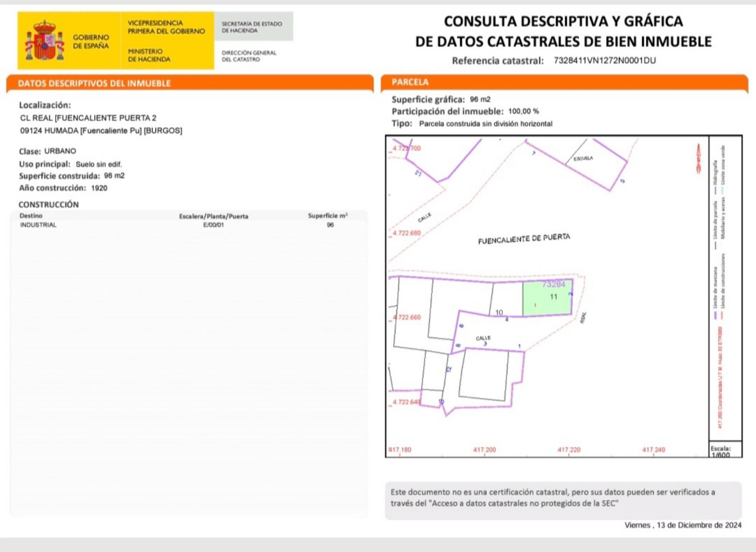
Task: Click the '100,00 %' participation value
Action: tap(524, 111)
